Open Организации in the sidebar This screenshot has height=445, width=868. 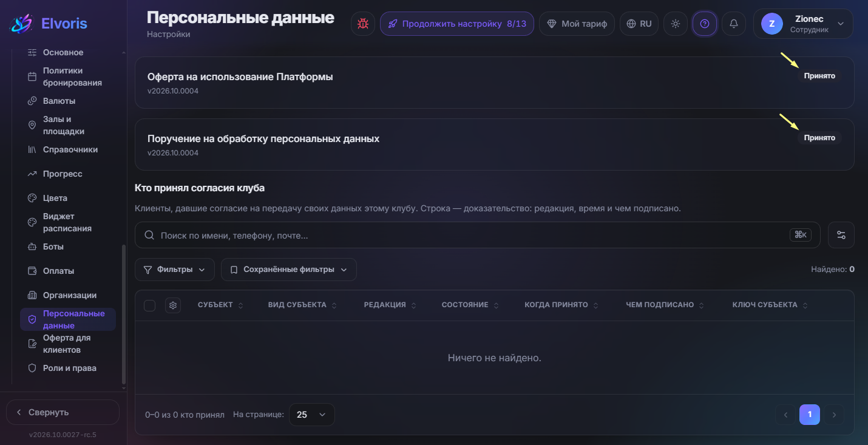[68, 295]
